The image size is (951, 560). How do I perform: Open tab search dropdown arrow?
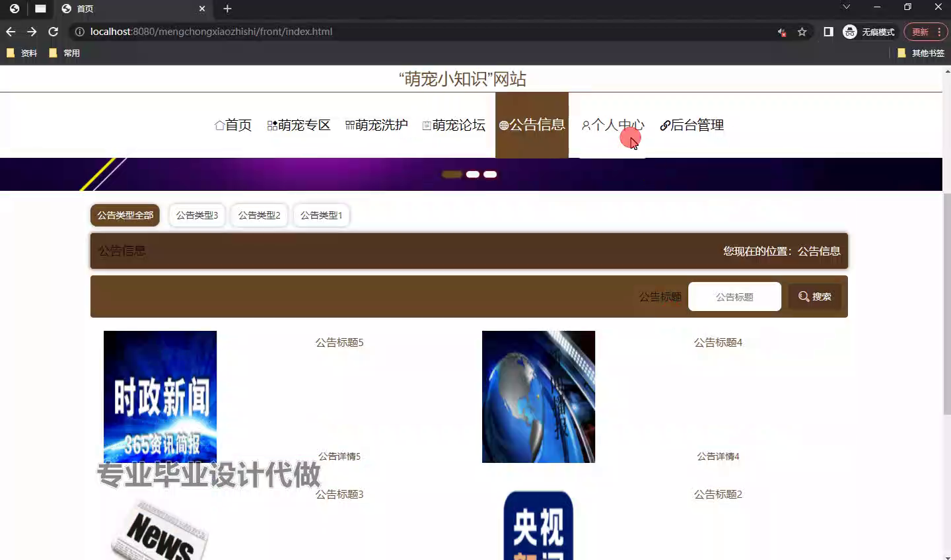point(846,7)
